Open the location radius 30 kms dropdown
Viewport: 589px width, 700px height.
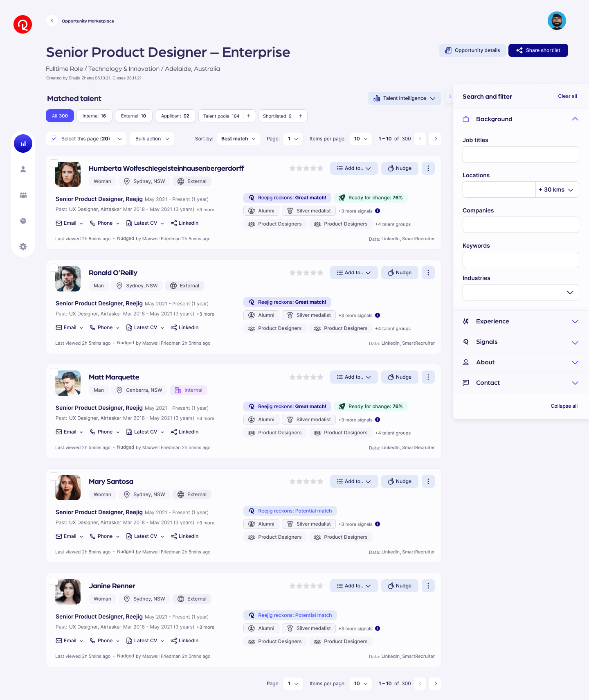(x=557, y=190)
